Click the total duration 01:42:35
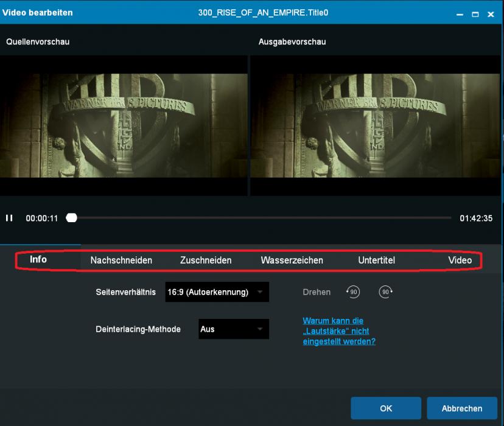 coord(476,218)
